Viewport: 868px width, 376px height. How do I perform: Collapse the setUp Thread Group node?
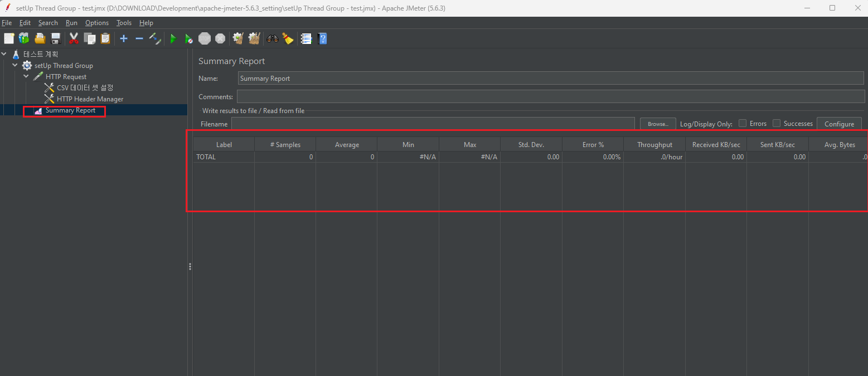(15, 65)
